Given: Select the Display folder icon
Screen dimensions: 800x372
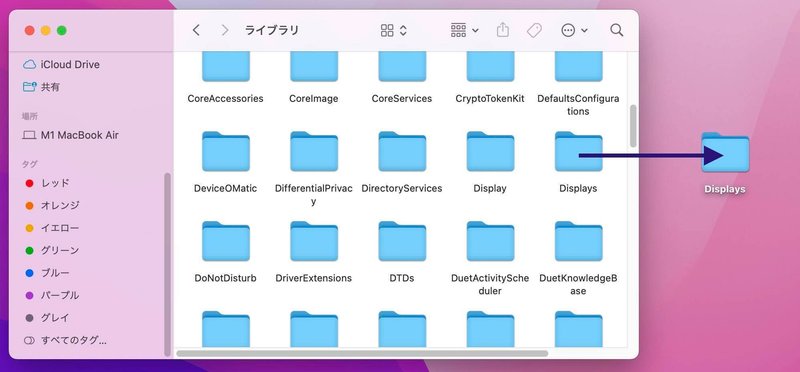Looking at the screenshot, I should pyautogui.click(x=490, y=152).
